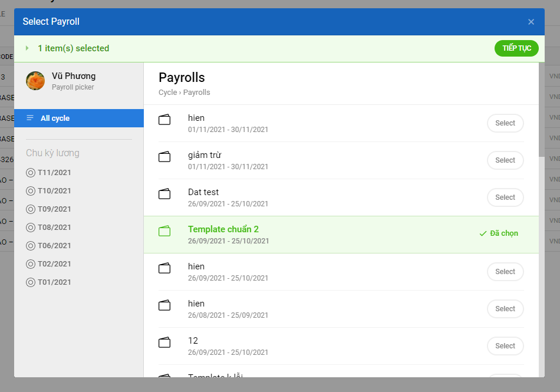Click the All cycle list icon
This screenshot has width=560, height=392.
(30, 118)
